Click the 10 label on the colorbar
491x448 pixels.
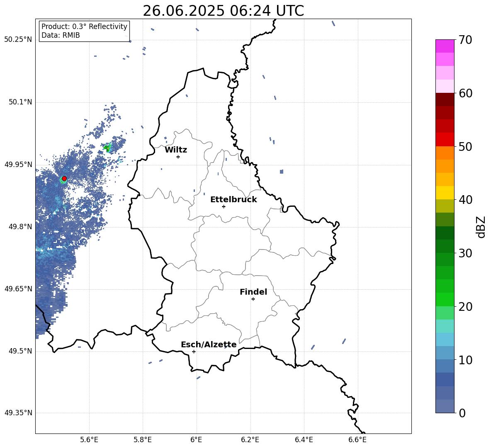click(x=465, y=360)
